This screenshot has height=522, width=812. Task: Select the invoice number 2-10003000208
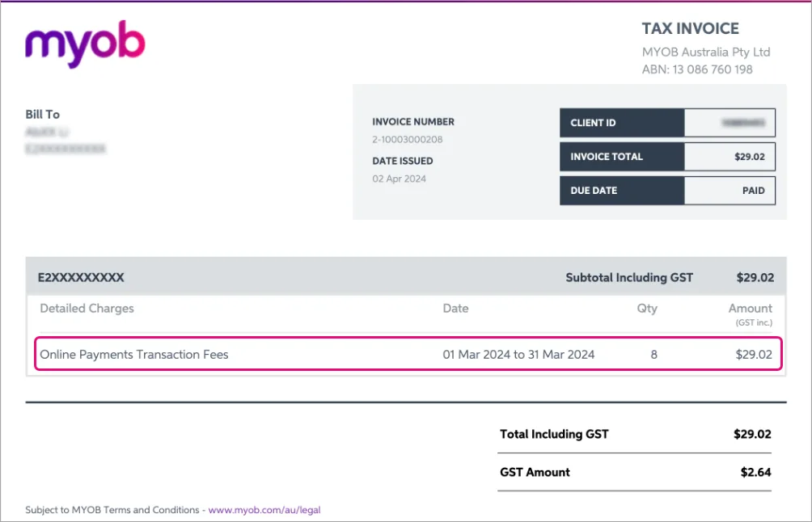407,139
